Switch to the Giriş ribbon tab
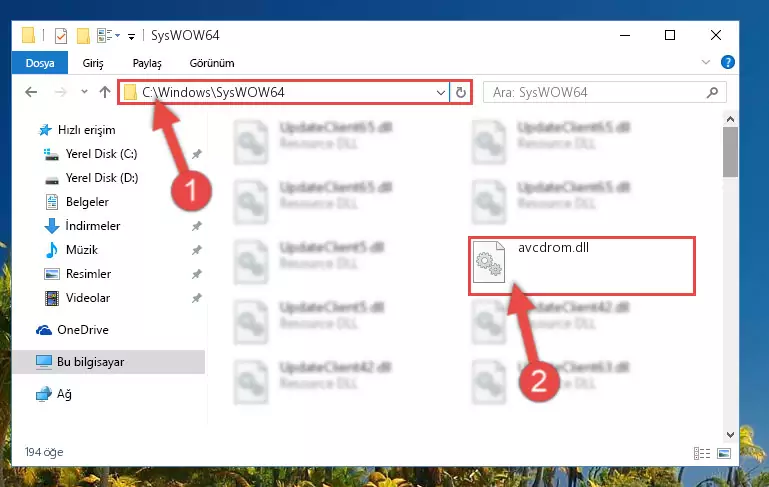The height and width of the screenshot is (487, 769). point(93,63)
